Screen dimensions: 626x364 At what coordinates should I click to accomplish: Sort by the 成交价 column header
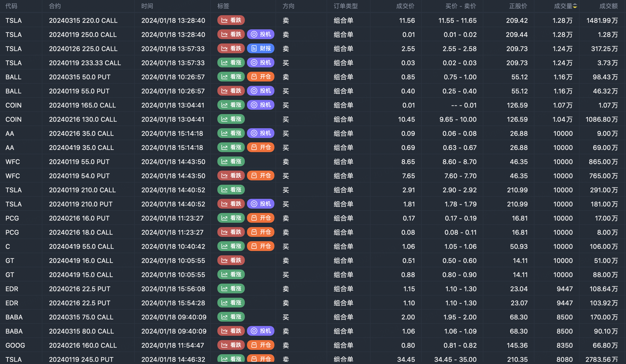pos(405,6)
